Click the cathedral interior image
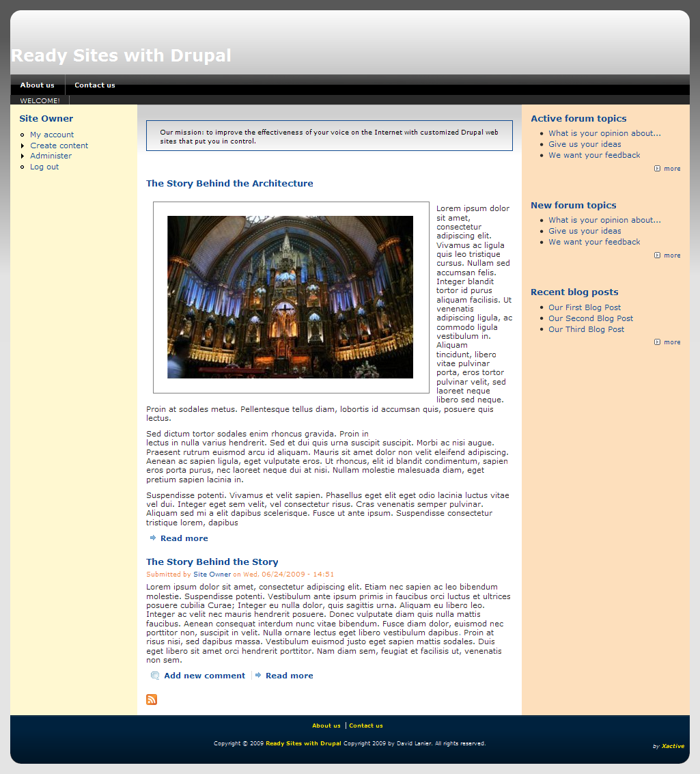The image size is (700, 774). 290,297
